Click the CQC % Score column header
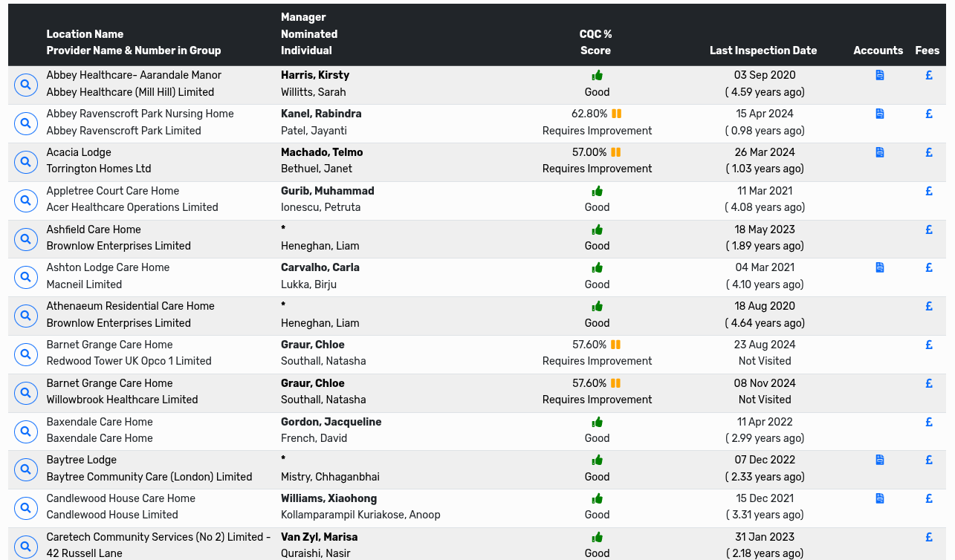The image size is (955, 560). (x=595, y=42)
